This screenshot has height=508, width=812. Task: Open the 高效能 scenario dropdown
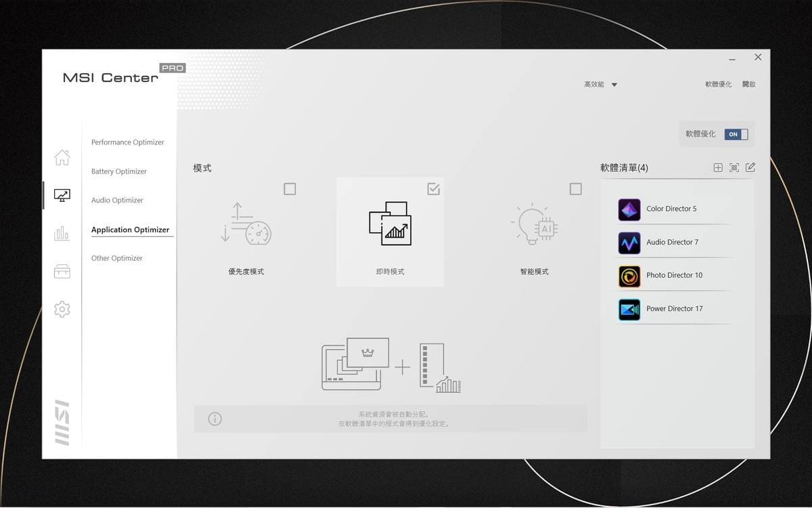tap(601, 85)
